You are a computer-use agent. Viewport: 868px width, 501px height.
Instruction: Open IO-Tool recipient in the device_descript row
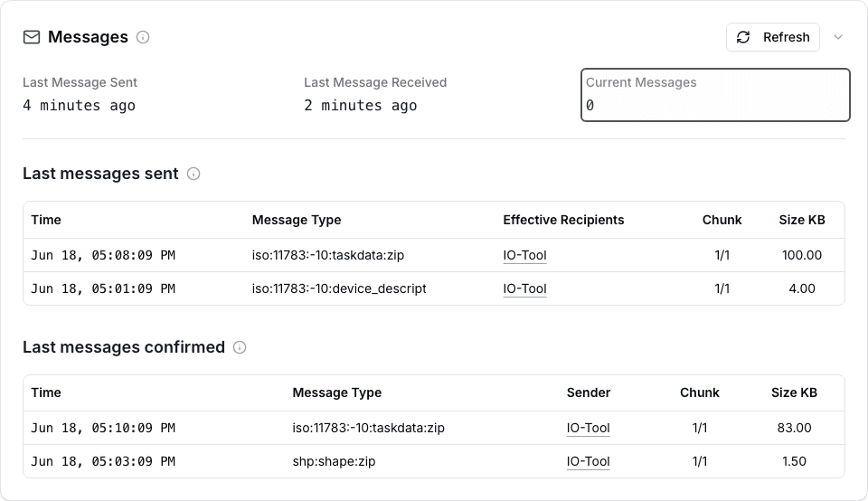(x=524, y=288)
